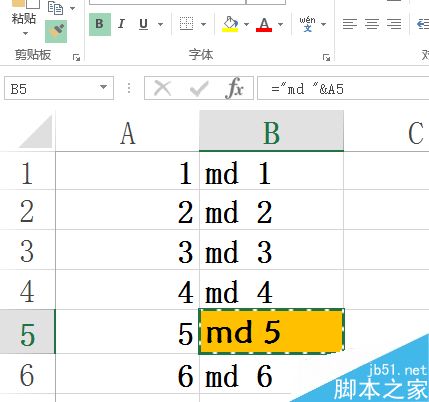This screenshot has height=402, width=429.
Task: Click the phonetic guide wén icon
Action: click(307, 24)
